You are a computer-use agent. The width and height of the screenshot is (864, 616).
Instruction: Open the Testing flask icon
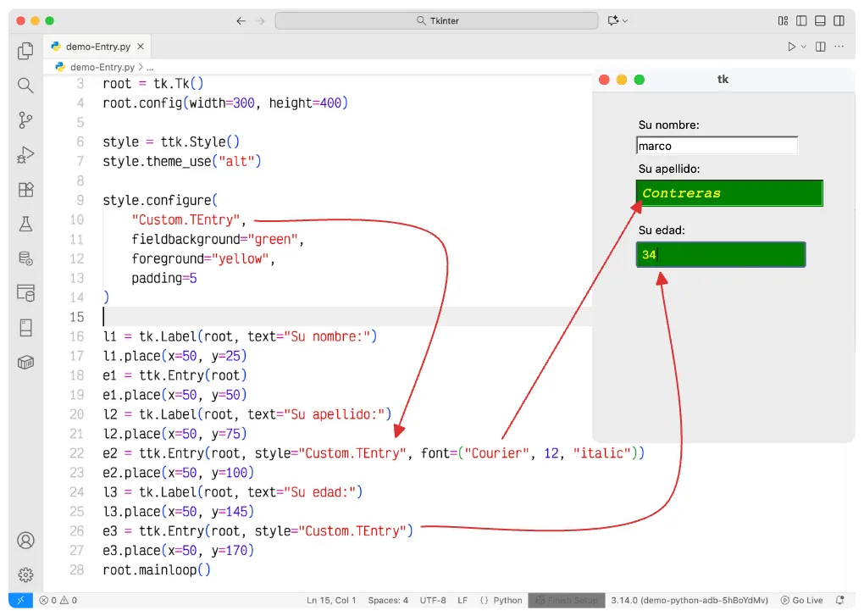tap(25, 224)
